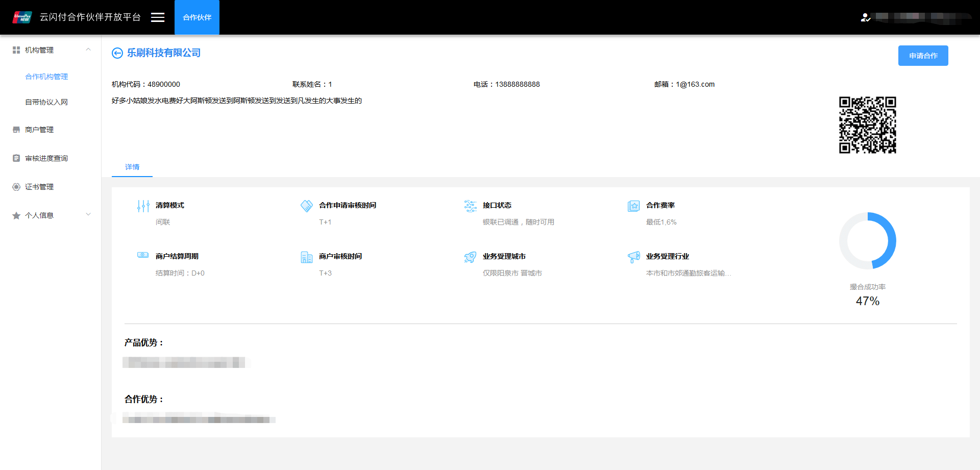Click the 联系姓名：1 text
Screen dimensions: 980x470
pyautogui.click(x=312, y=84)
